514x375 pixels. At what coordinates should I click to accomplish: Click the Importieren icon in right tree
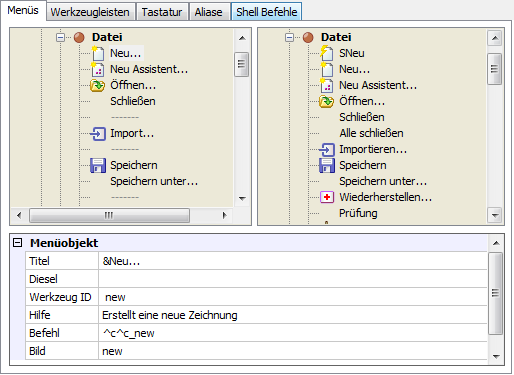tap(327, 150)
